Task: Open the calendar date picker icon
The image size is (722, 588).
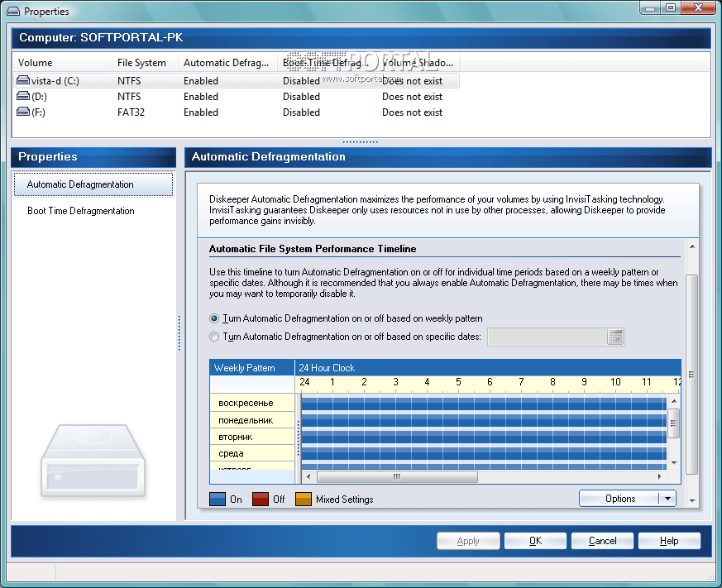Action: (x=615, y=337)
